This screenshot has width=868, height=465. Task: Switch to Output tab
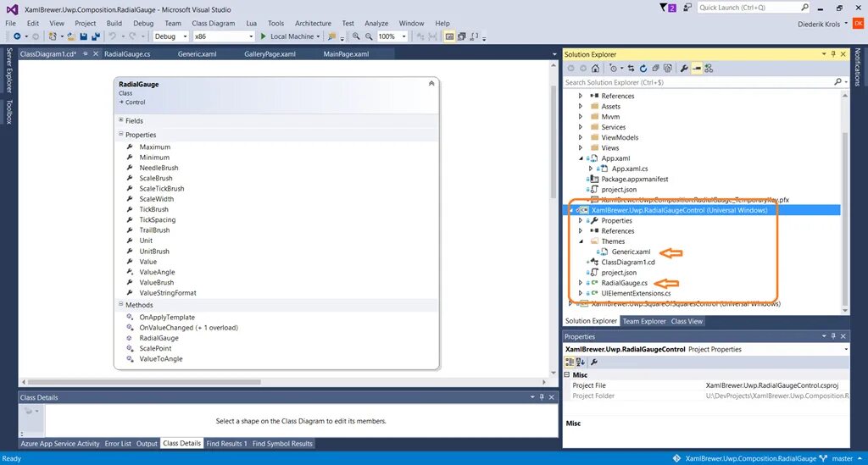(x=147, y=444)
